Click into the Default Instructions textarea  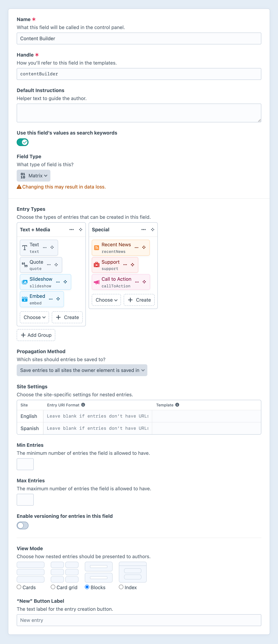139,113
